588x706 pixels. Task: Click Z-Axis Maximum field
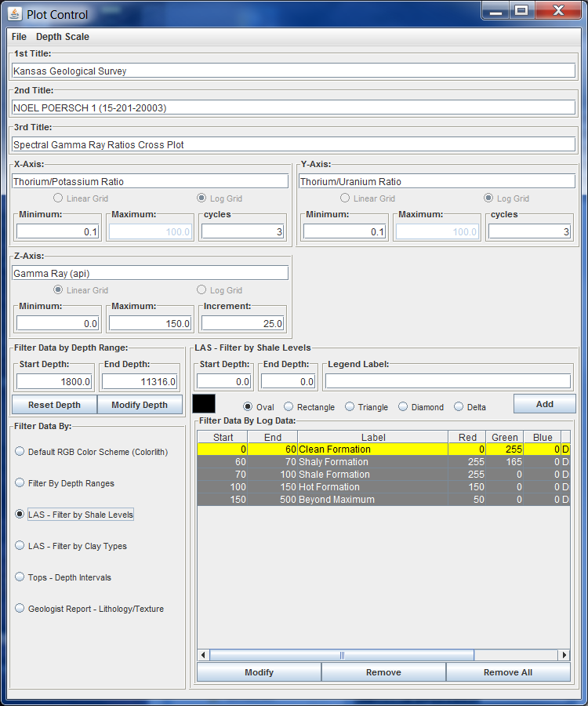click(x=151, y=323)
